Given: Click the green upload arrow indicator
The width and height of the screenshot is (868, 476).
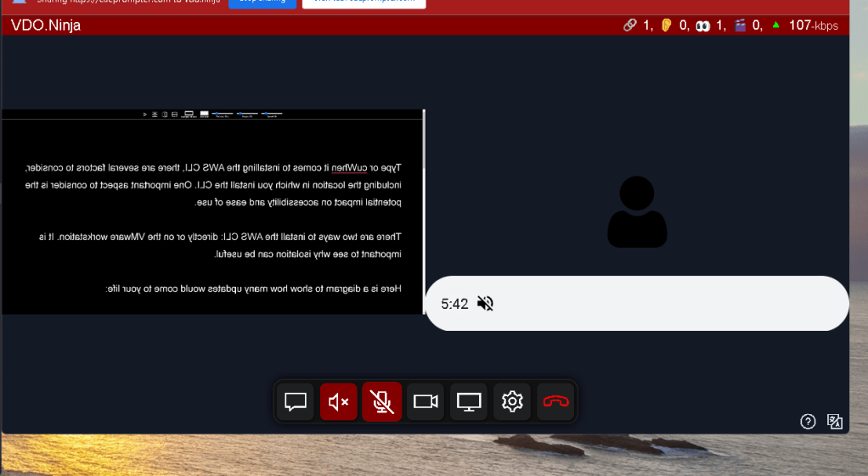Looking at the screenshot, I should (x=776, y=25).
